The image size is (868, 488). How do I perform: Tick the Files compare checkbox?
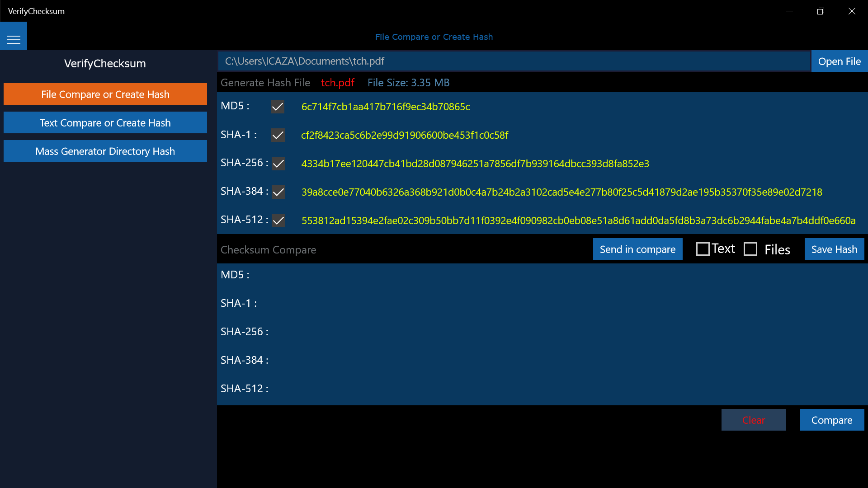click(x=750, y=249)
